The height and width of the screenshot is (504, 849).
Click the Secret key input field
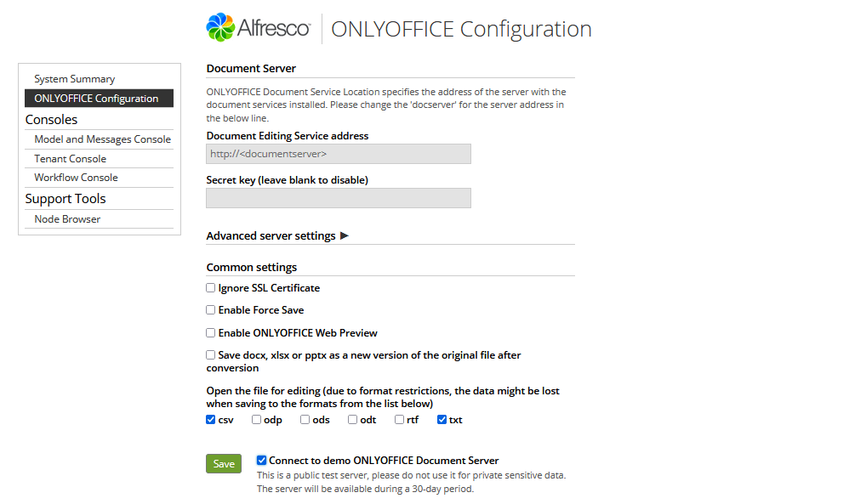point(338,198)
